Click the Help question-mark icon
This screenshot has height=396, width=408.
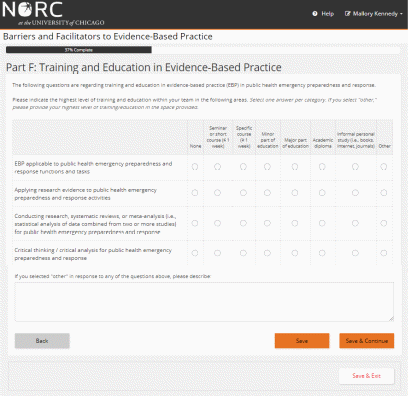pyautogui.click(x=315, y=14)
